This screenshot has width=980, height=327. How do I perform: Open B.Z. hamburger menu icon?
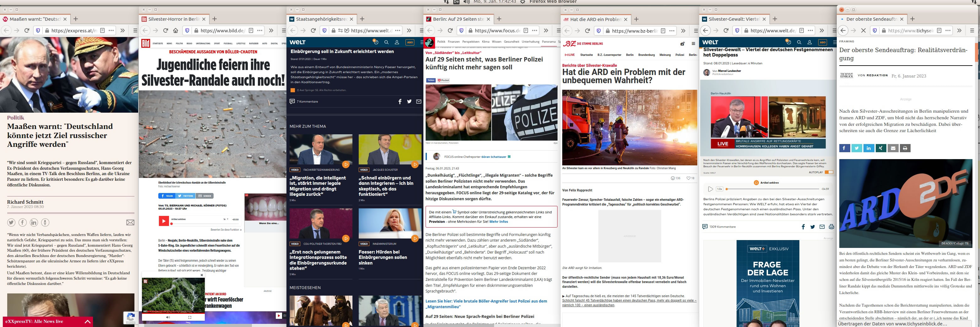693,44
